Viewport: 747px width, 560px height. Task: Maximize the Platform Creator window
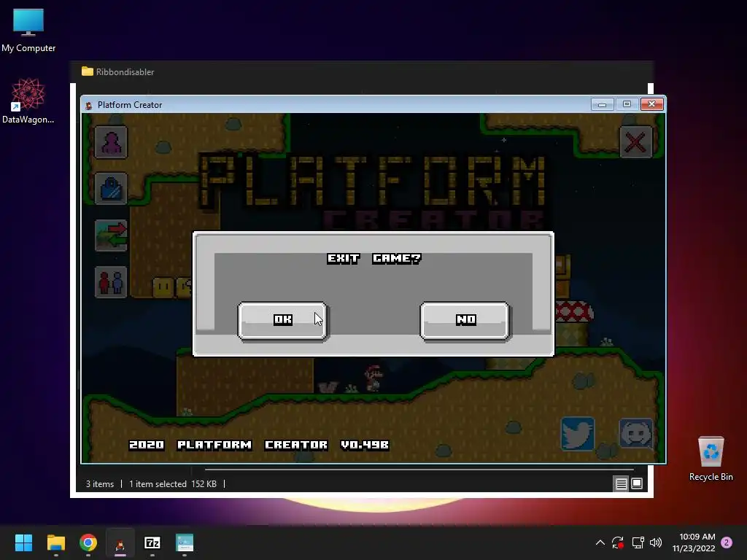tap(627, 104)
